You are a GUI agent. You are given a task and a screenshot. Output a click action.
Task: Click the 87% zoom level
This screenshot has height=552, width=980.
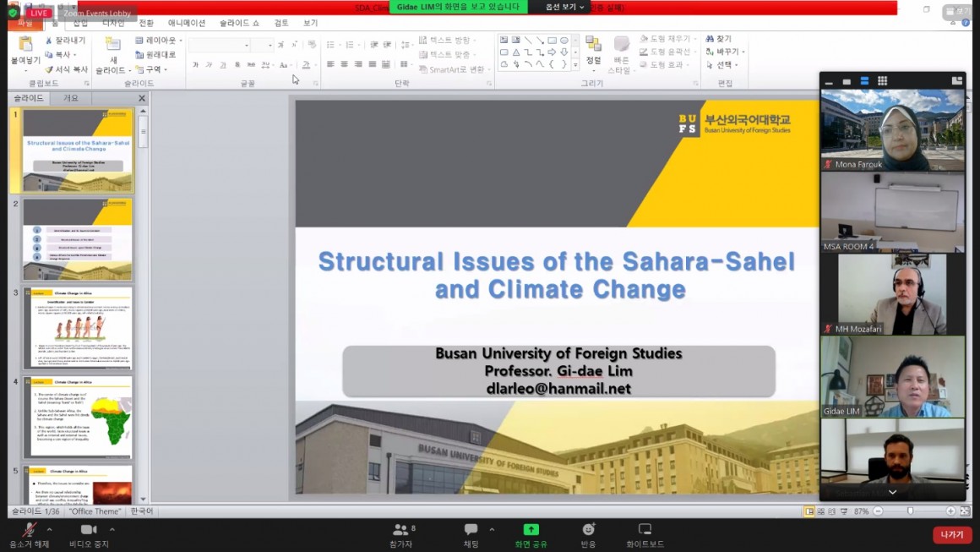(861, 511)
